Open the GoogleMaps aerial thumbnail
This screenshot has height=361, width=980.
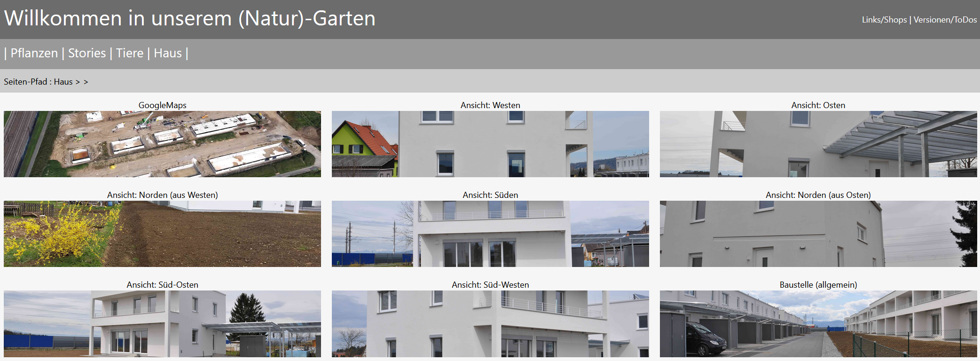pyautogui.click(x=162, y=144)
